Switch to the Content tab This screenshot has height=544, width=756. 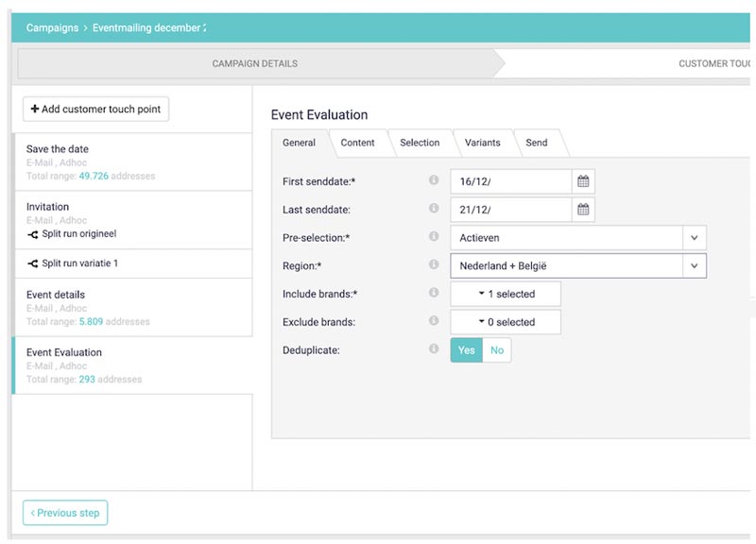(x=358, y=143)
